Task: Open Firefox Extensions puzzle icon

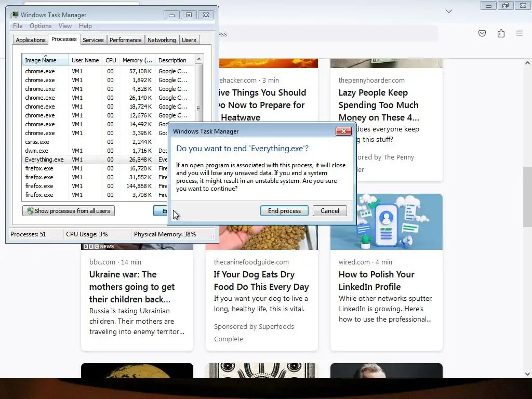Action: (501, 33)
